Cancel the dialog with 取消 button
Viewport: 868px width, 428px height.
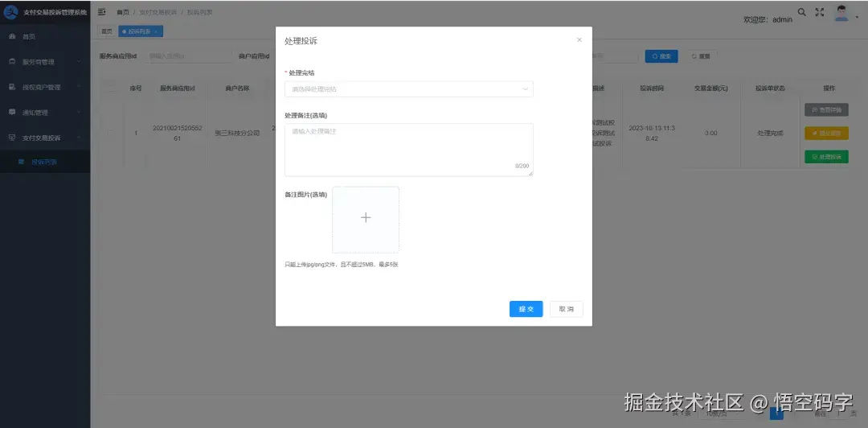pos(567,309)
